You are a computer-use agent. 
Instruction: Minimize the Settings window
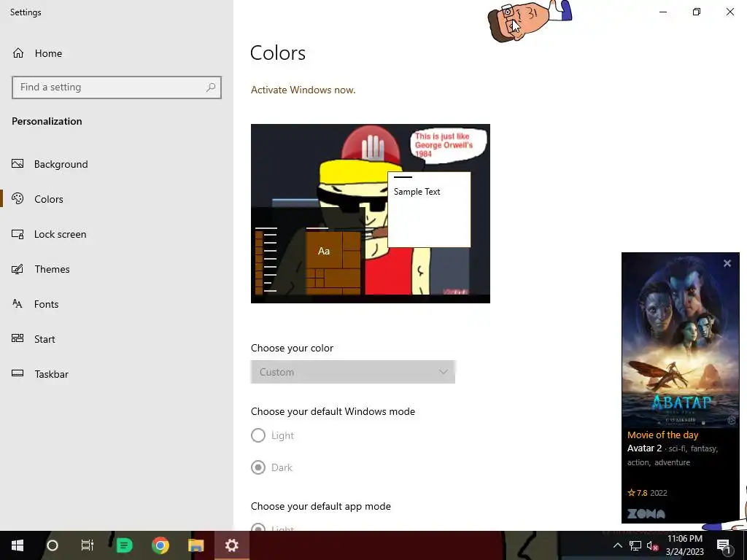tap(662, 12)
